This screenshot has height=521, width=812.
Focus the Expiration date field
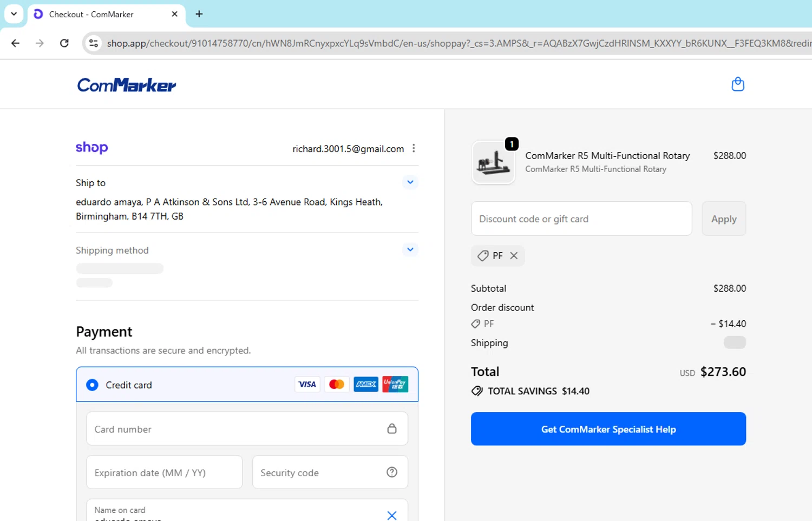[164, 472]
